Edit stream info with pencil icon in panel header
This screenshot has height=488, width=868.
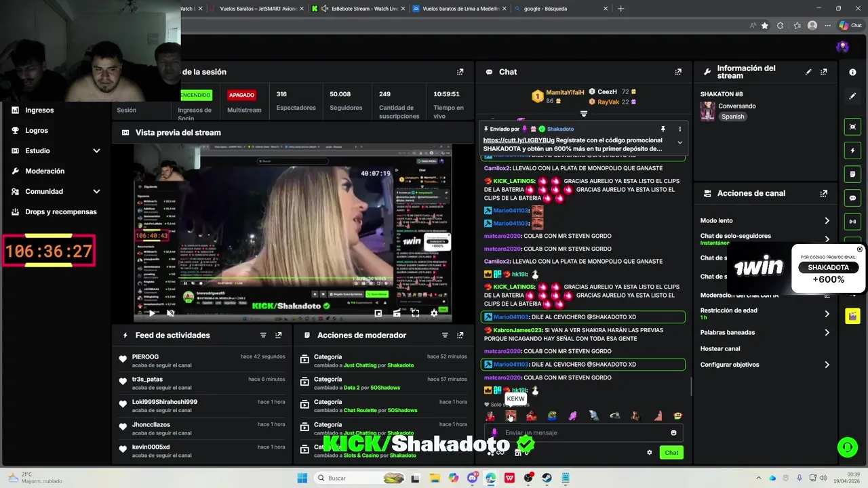point(808,72)
